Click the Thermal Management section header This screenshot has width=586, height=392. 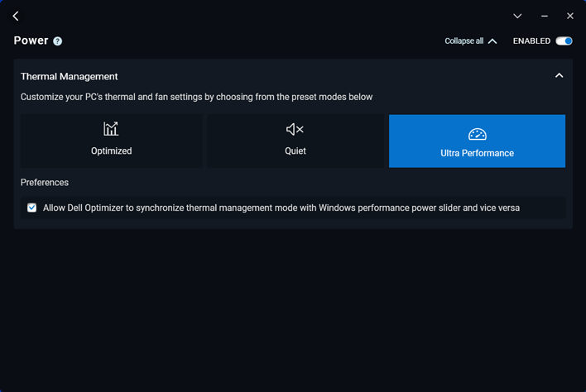[x=70, y=76]
